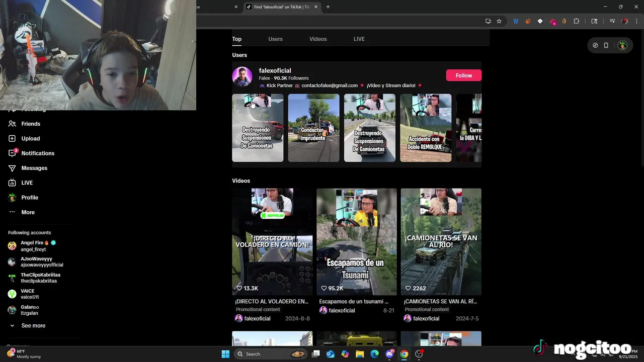
Task: Open the Windows Start menu
Action: click(x=225, y=354)
